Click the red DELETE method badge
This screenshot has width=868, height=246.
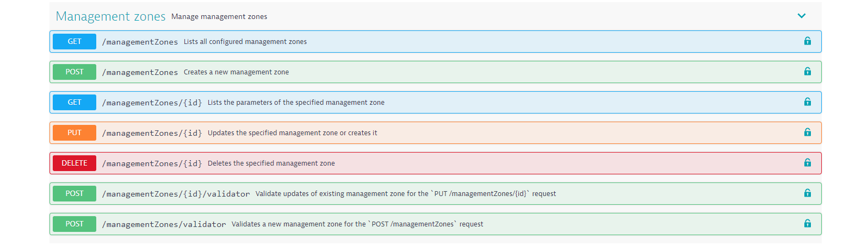coord(75,163)
